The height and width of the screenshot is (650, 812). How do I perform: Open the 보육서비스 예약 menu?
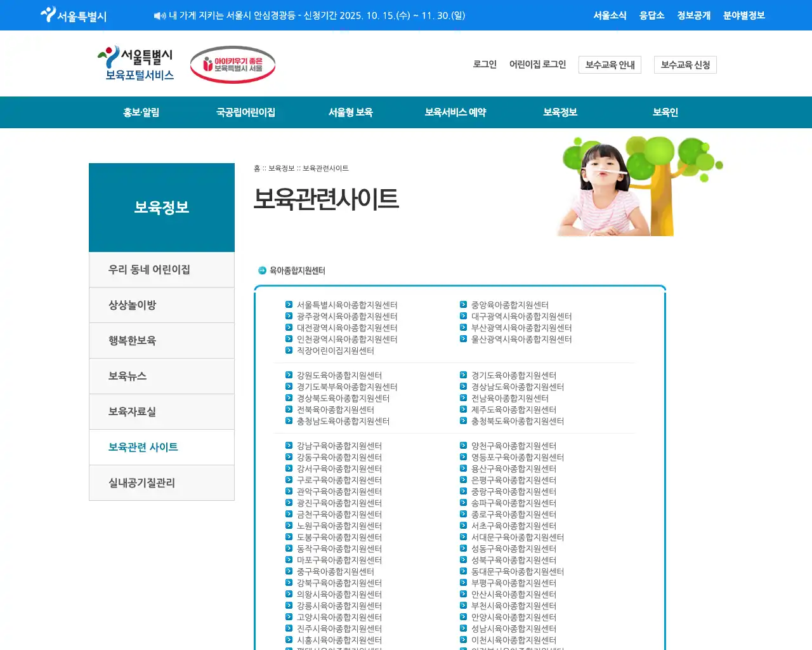(x=455, y=112)
